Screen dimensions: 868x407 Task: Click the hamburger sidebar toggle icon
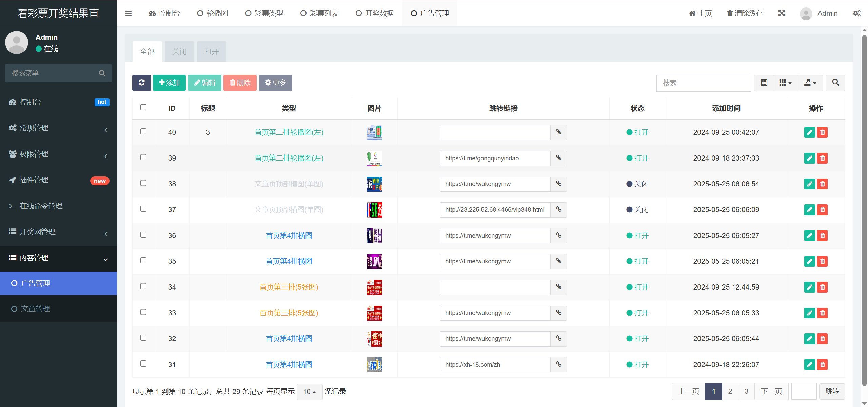(128, 13)
